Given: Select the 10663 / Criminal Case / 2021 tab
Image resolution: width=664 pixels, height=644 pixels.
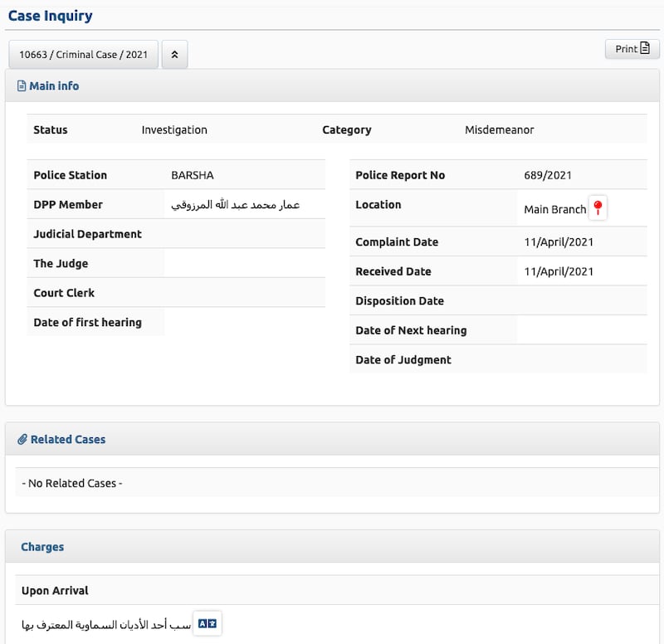Looking at the screenshot, I should click(x=84, y=54).
